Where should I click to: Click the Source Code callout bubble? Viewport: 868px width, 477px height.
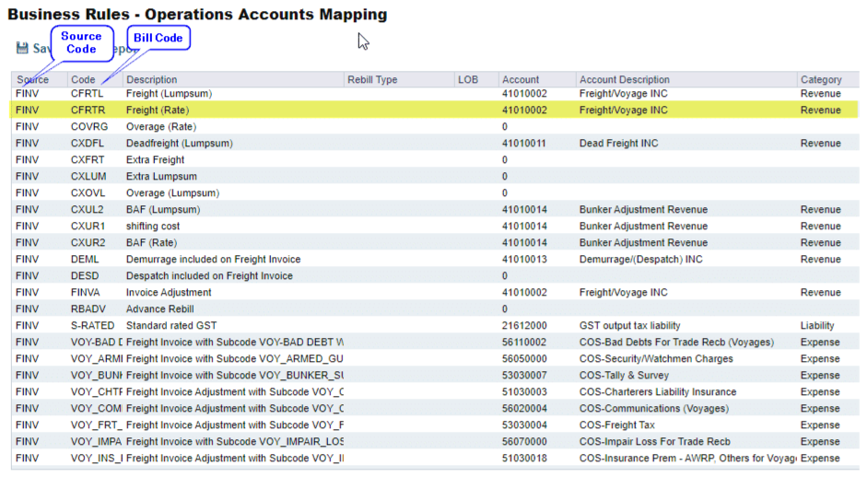(81, 42)
